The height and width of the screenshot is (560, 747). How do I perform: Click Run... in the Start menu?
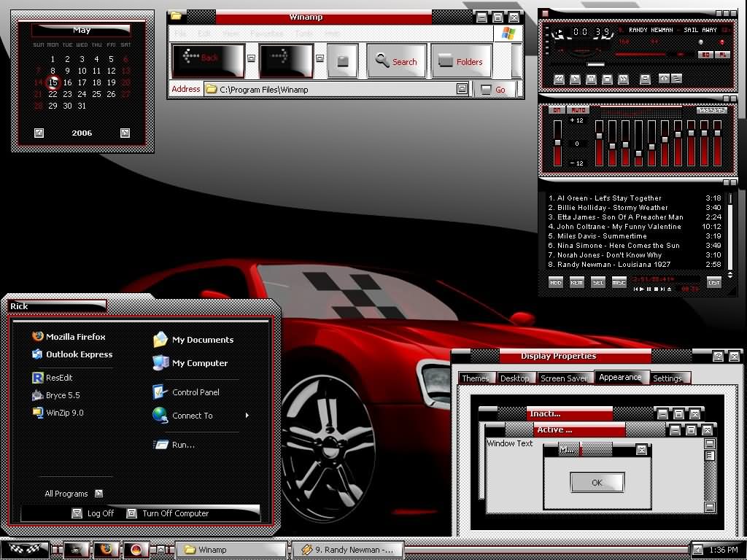click(x=174, y=445)
